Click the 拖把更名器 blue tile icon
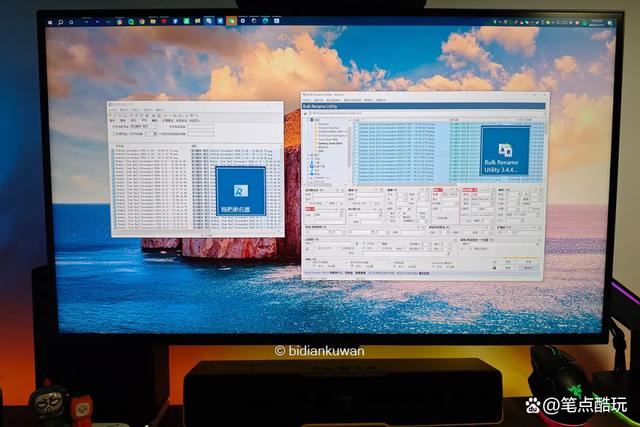Image resolution: width=640 pixels, height=427 pixels. pyautogui.click(x=240, y=190)
